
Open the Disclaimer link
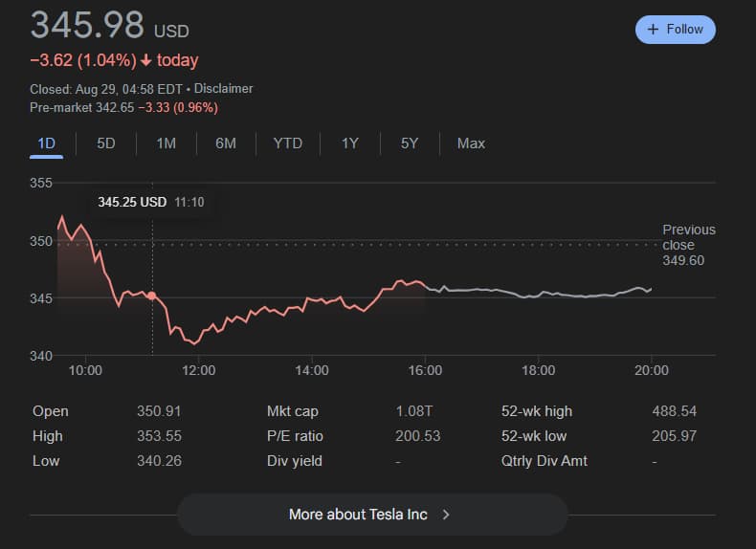coord(223,89)
